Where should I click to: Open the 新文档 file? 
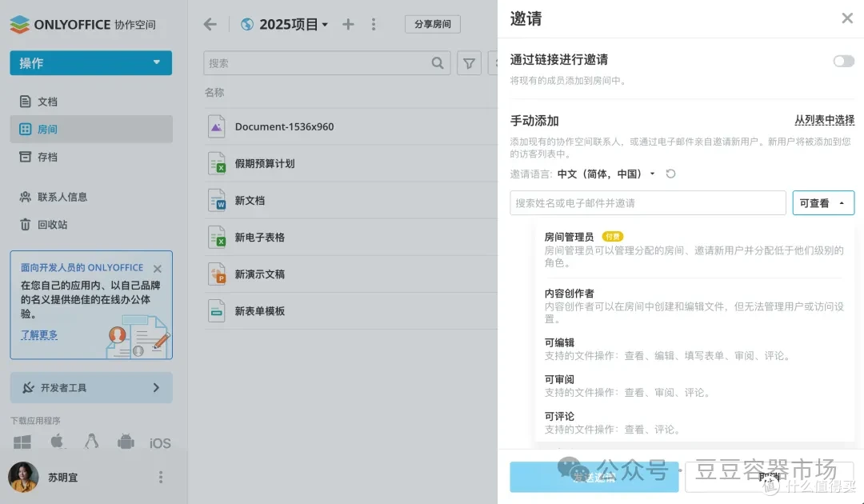pos(250,201)
